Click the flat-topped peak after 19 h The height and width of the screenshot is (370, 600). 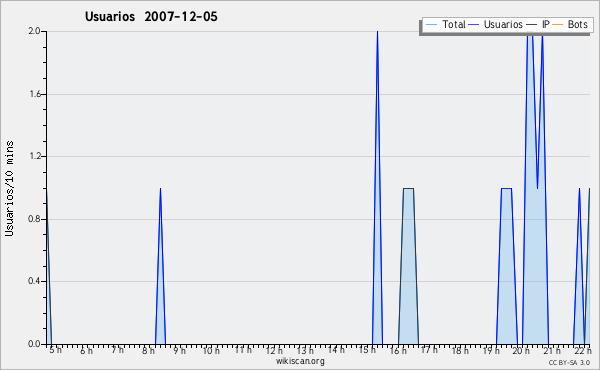(x=507, y=266)
